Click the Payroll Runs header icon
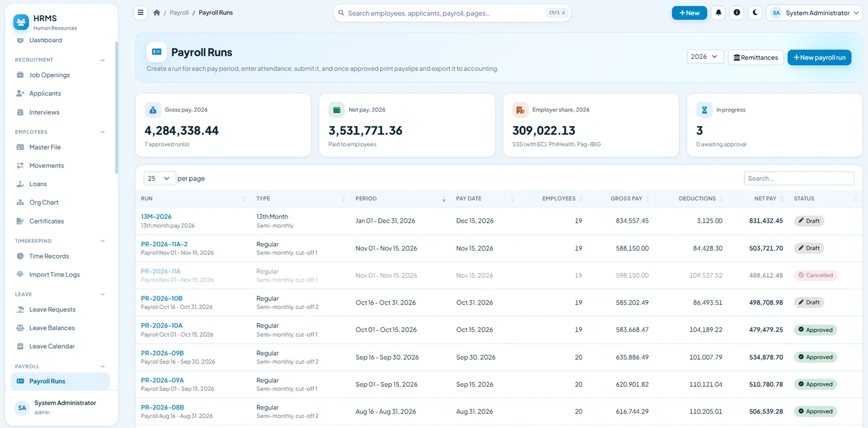Image resolution: width=868 pixels, height=428 pixels. coord(156,52)
